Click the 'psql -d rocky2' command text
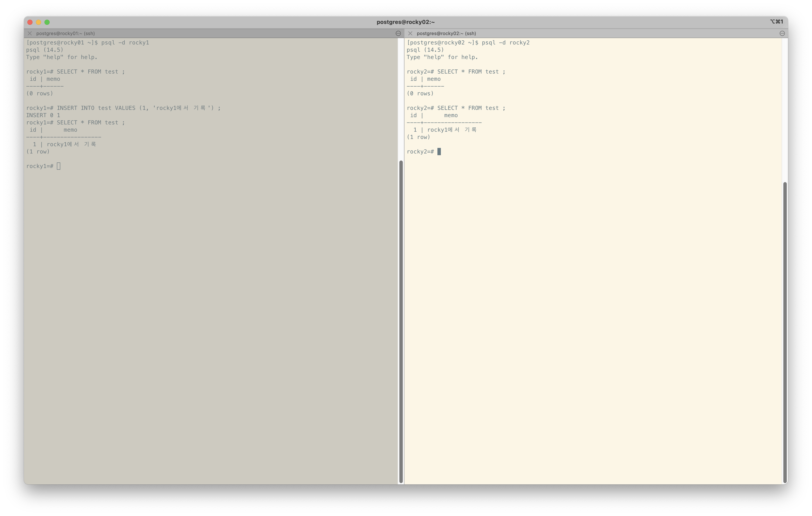 505,43
